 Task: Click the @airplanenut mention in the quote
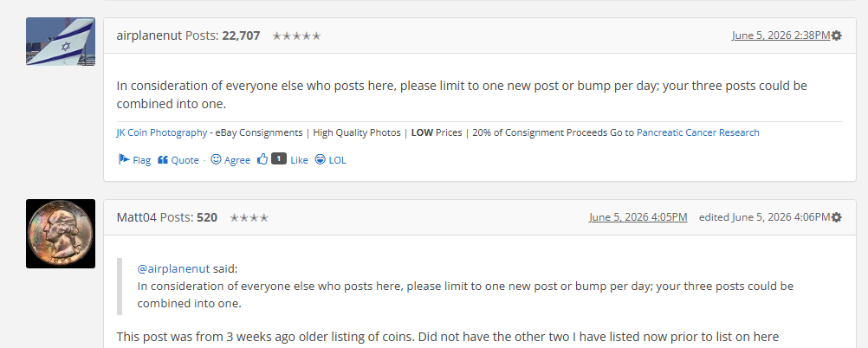pos(174,269)
